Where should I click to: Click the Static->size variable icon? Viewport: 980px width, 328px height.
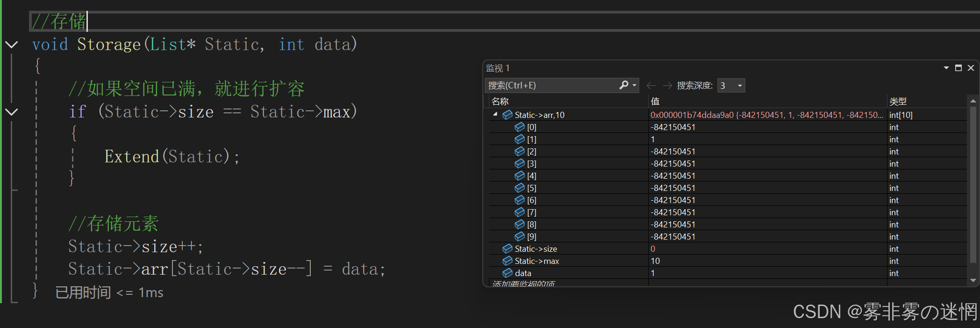pyautogui.click(x=508, y=248)
